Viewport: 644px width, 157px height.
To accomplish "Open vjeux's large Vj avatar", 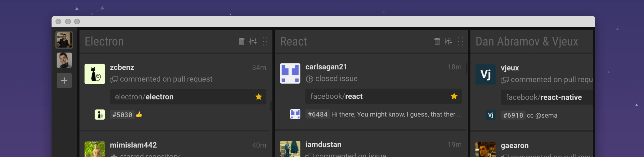I will pos(485,74).
